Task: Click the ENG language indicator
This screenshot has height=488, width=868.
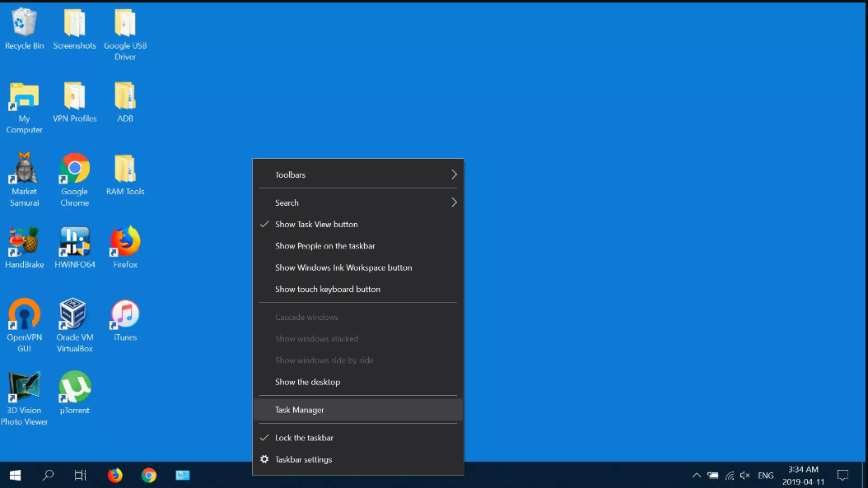Action: 766,476
